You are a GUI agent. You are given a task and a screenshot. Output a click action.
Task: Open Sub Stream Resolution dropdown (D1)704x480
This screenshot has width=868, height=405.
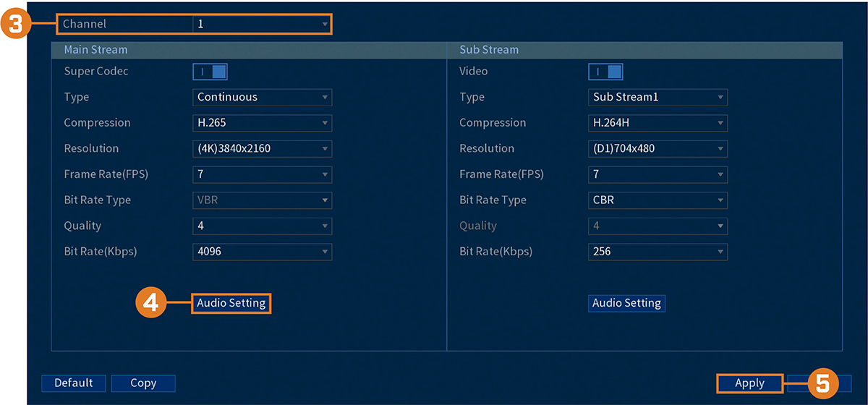658,149
